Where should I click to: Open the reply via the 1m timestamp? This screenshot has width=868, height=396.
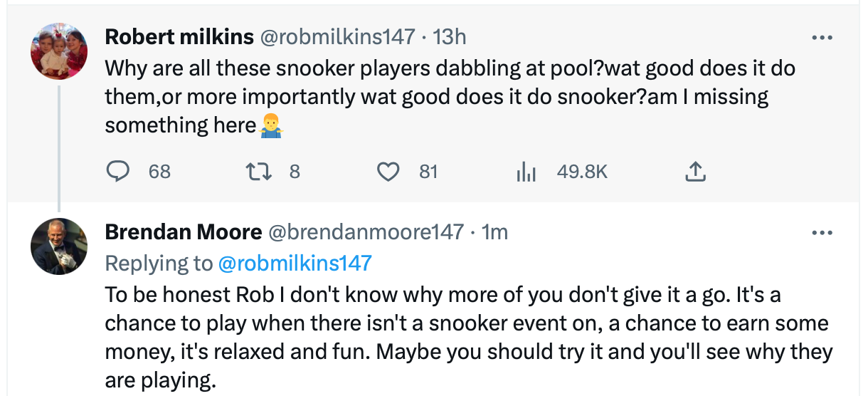click(x=494, y=232)
